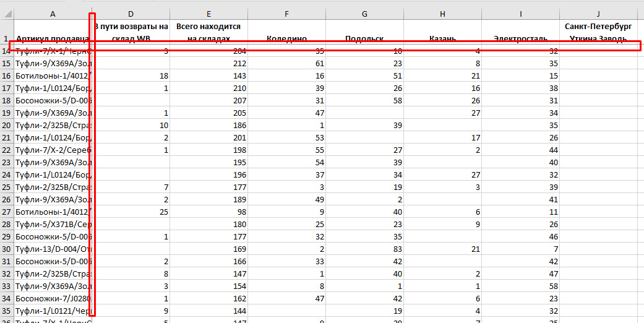Click header cell "Всего находится на складах"
The image size is (644, 323).
pyautogui.click(x=208, y=32)
